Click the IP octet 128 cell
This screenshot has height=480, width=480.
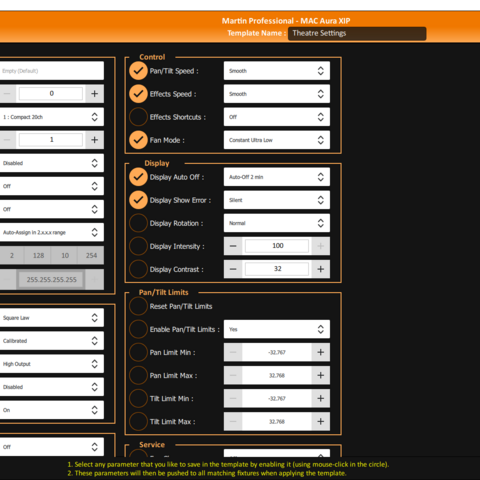pos(38,255)
